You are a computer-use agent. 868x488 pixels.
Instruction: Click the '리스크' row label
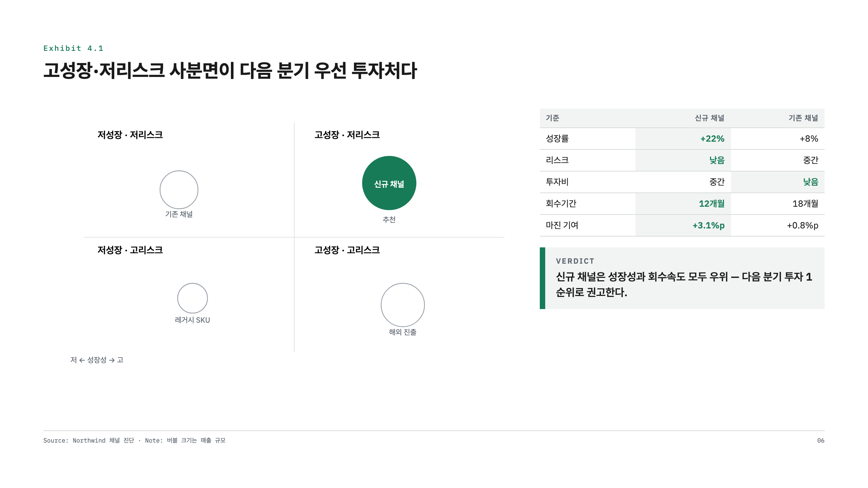point(557,160)
